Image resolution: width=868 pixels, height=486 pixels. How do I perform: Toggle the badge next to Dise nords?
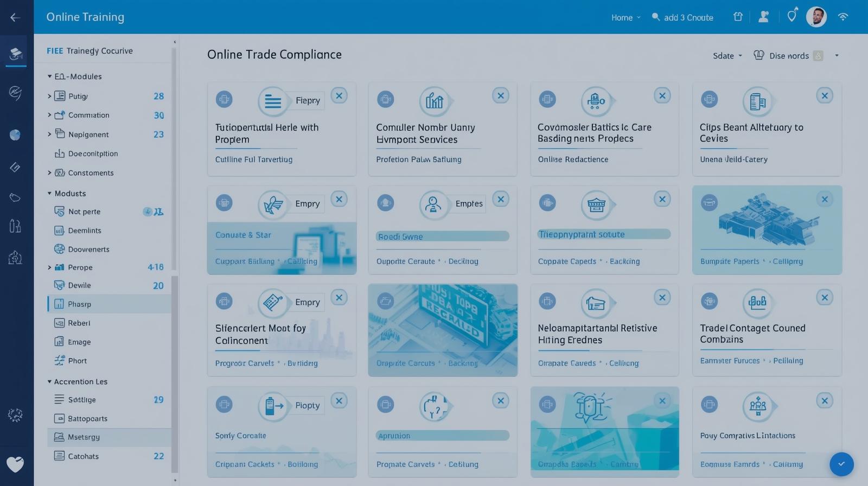click(818, 56)
